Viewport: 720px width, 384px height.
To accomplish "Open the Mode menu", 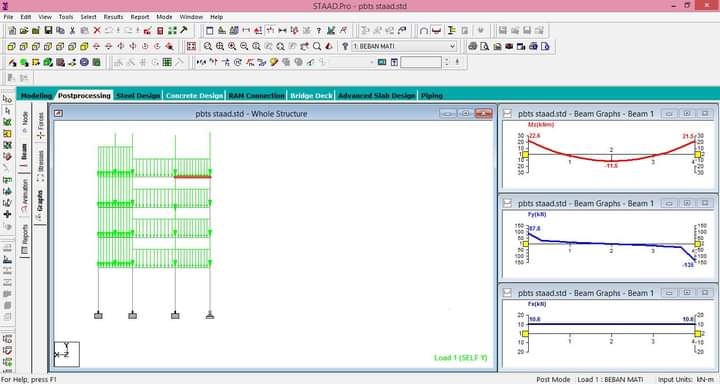I will click(164, 17).
